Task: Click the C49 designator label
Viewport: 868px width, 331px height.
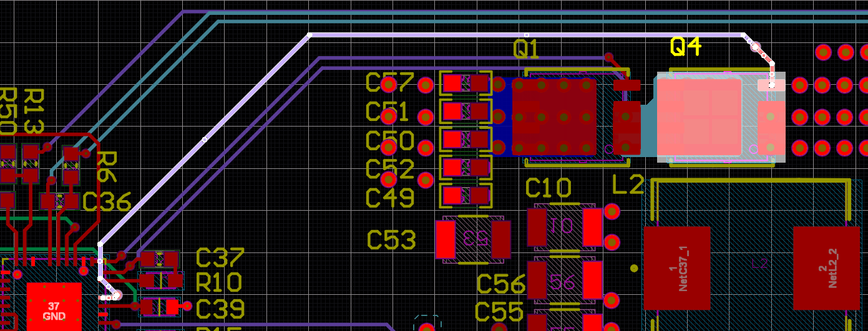Action: (x=390, y=198)
